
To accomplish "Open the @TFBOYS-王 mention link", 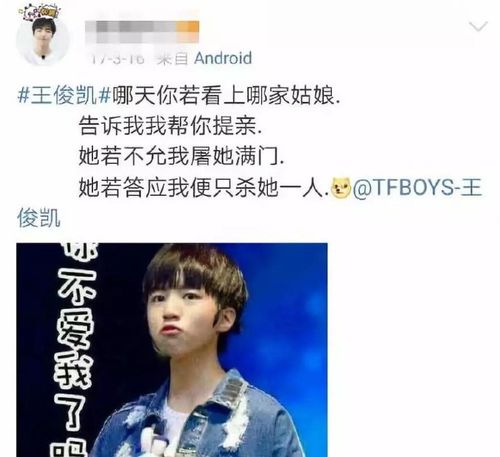I will (418, 188).
